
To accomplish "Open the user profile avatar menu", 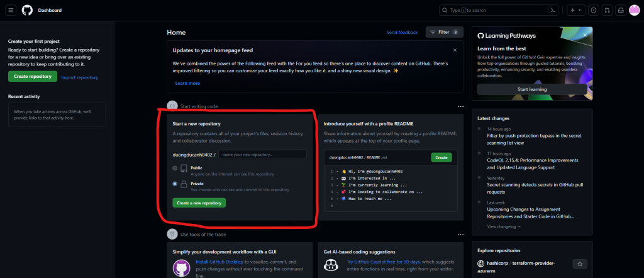I will pyautogui.click(x=634, y=10).
